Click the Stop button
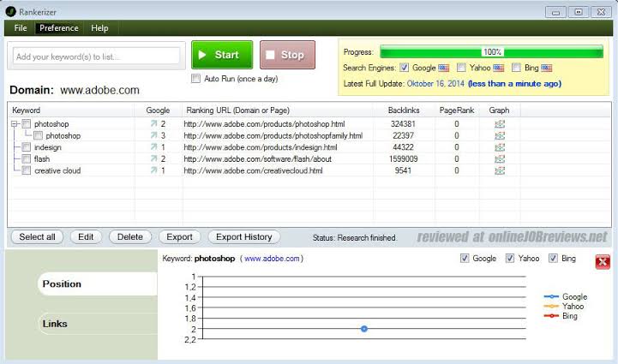Image resolution: width=618 pixels, height=364 pixels. (287, 55)
